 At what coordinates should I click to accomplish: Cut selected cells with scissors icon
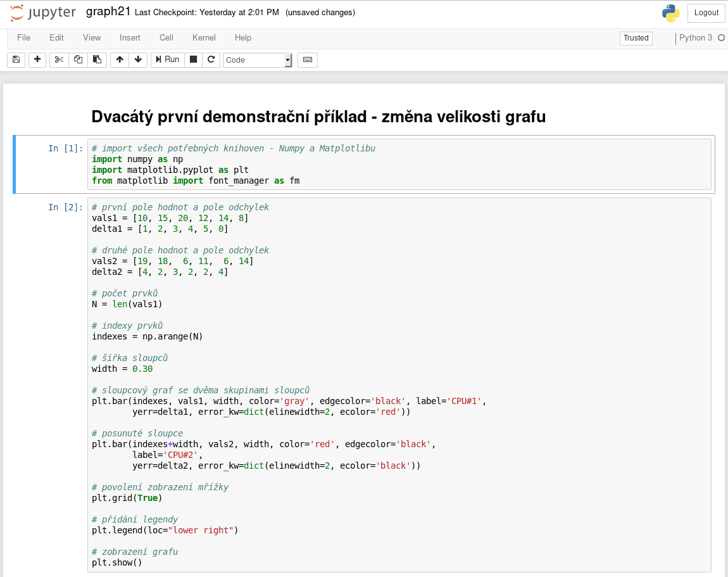pos(59,60)
